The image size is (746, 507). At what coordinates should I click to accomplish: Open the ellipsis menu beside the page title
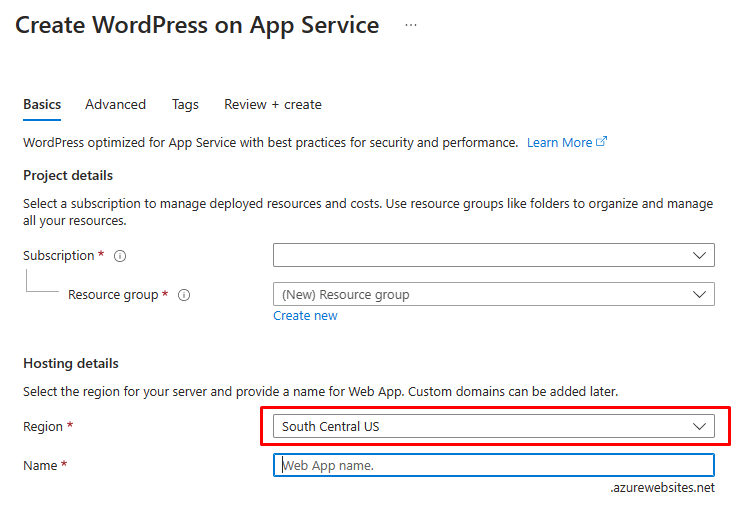411,25
